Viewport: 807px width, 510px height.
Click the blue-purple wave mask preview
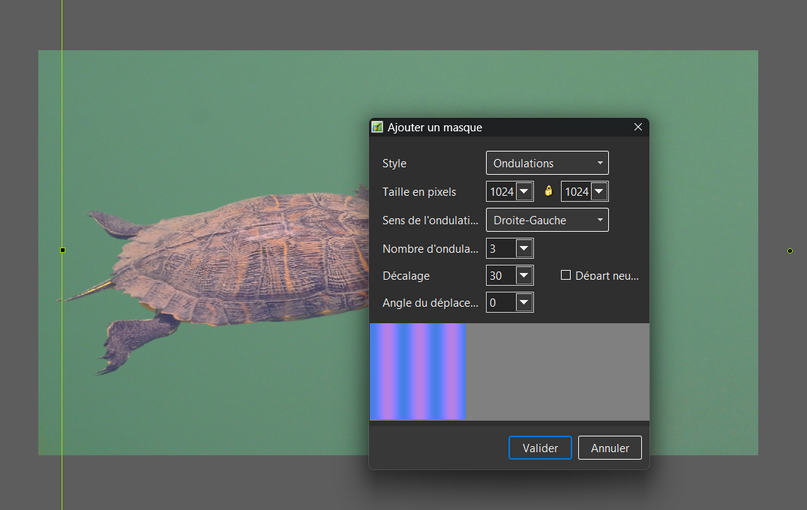point(417,371)
